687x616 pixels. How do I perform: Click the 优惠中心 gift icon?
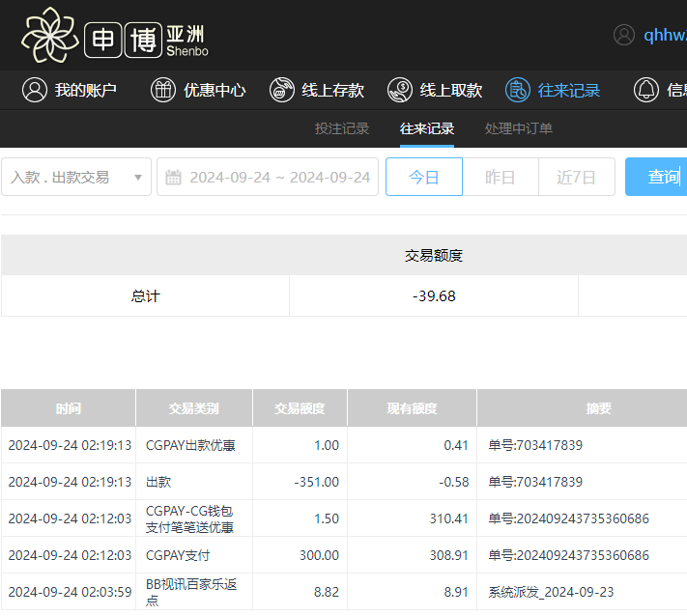click(163, 90)
